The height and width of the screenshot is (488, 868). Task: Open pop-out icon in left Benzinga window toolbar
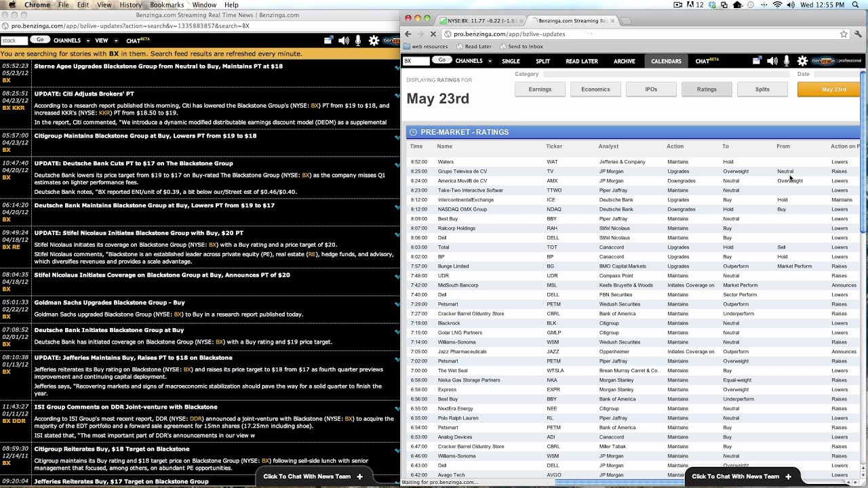328,41
